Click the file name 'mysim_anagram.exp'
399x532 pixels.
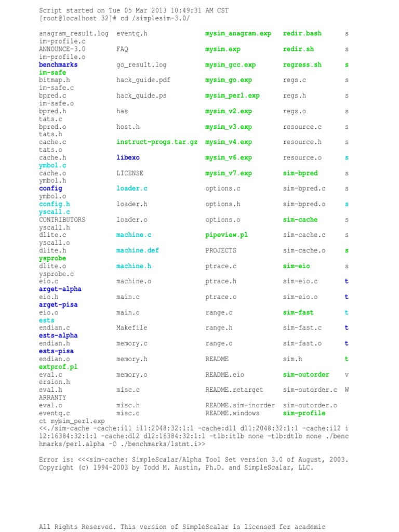tap(238, 34)
